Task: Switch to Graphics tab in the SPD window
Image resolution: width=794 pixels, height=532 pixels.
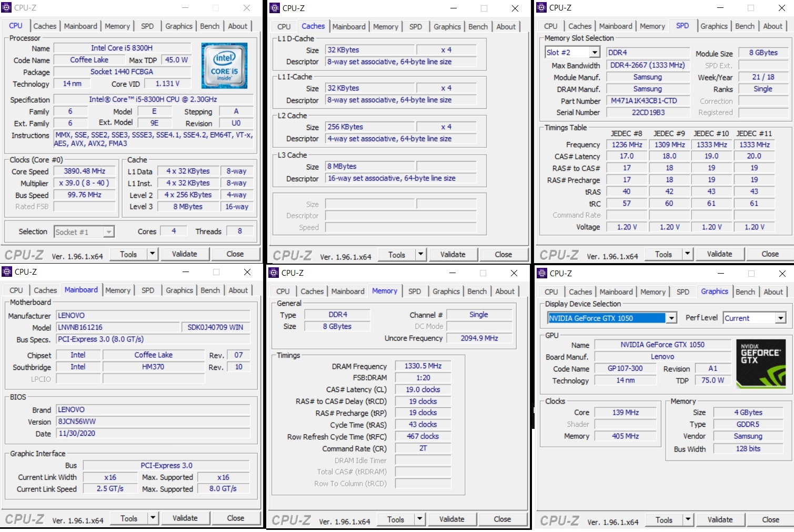Action: pos(714,26)
